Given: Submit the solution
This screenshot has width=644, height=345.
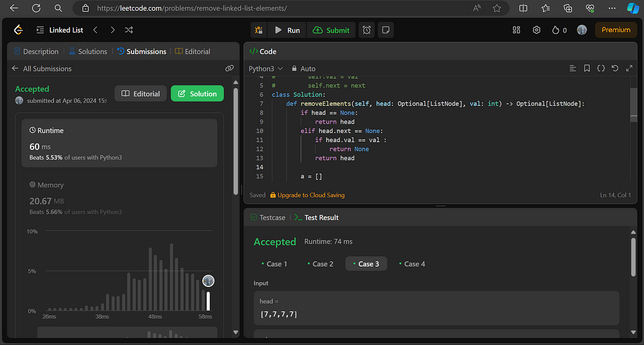Looking at the screenshot, I should click(x=331, y=30).
